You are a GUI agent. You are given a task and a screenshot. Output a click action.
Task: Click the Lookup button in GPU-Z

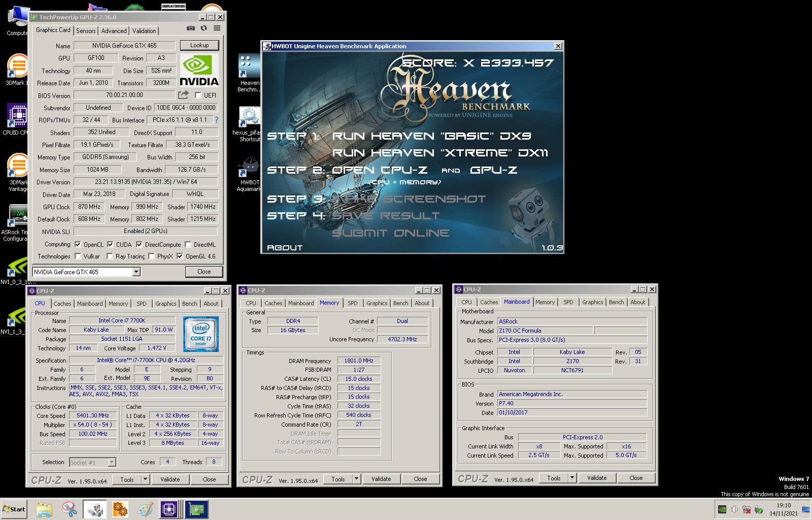click(x=199, y=45)
